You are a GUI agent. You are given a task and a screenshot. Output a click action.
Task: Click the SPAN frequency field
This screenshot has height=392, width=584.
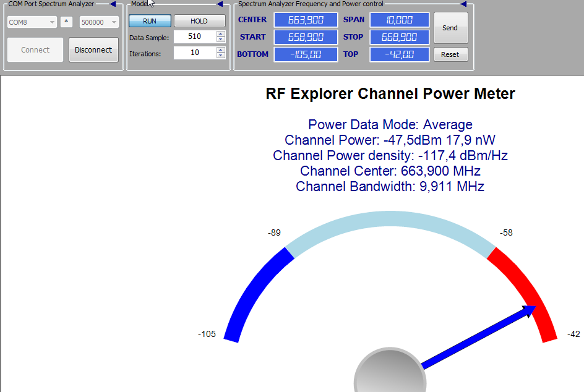399,20
